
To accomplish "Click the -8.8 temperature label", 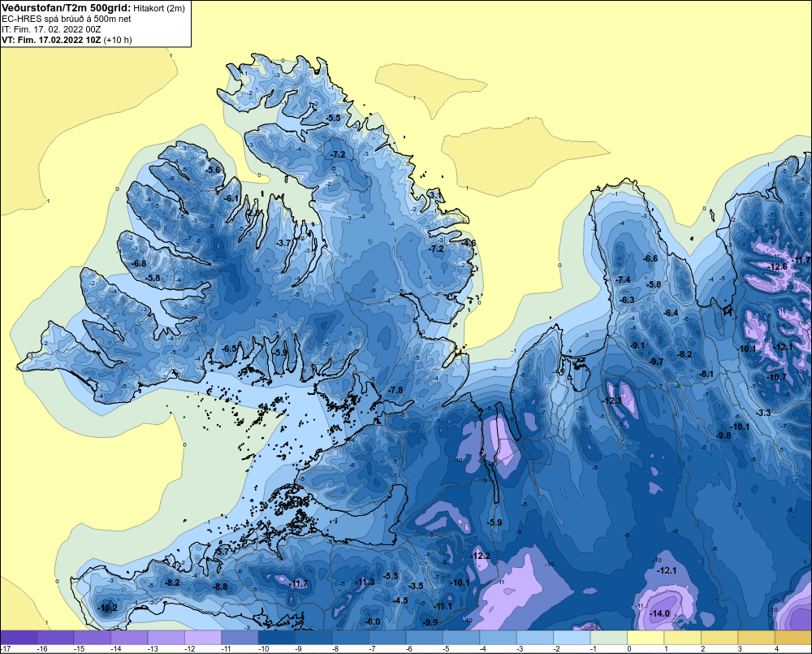I will (x=221, y=587).
